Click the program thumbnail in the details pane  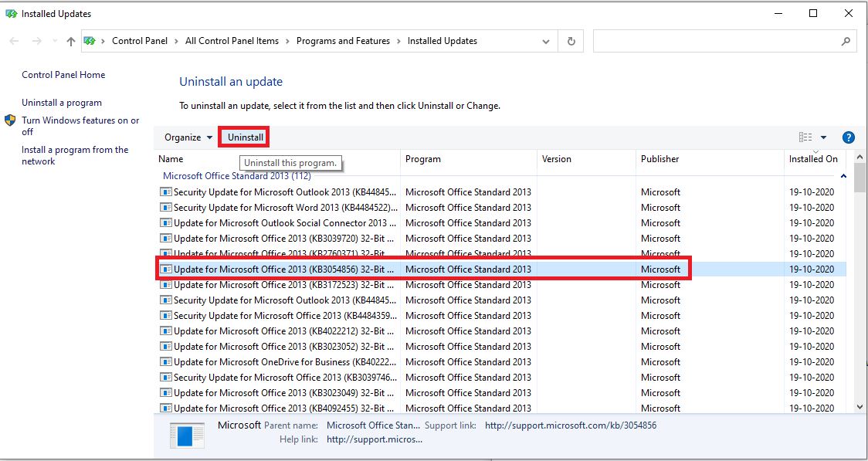pos(185,435)
